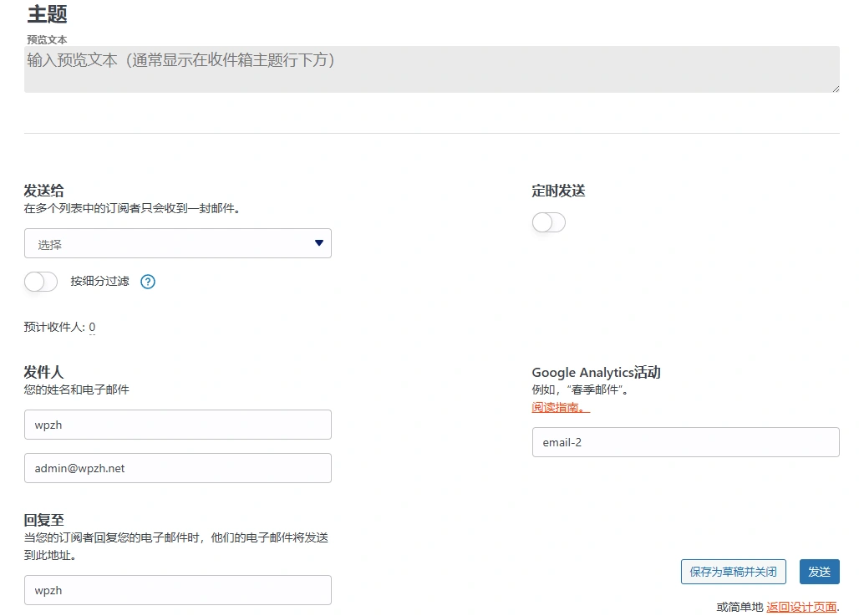This screenshot has width=859, height=616.
Task: Click the 发件人 section heading
Action: click(43, 372)
